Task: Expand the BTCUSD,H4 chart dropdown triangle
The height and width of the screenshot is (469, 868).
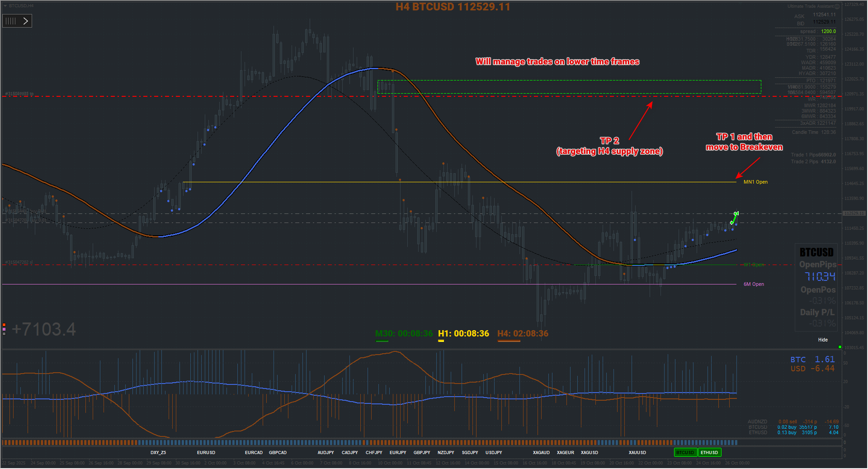Action: point(5,6)
